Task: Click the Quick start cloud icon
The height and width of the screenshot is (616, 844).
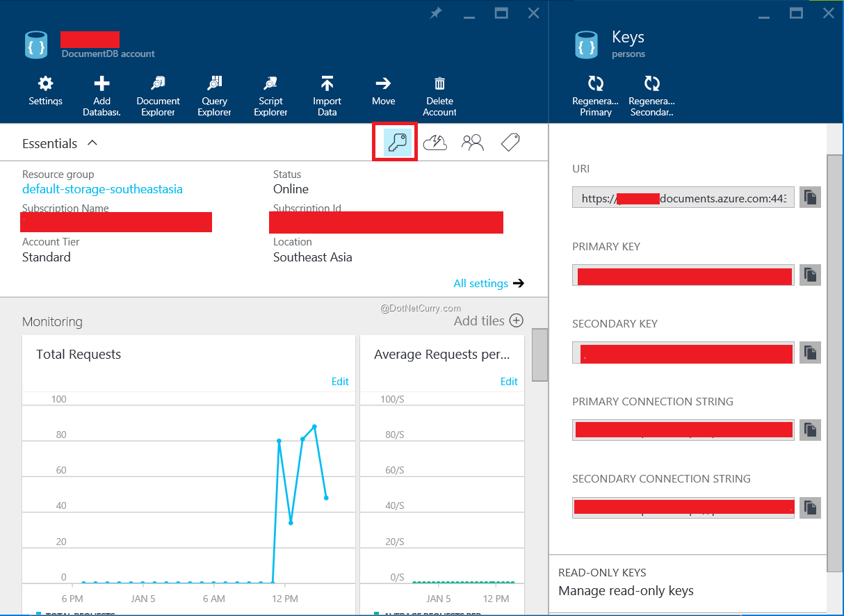Action: (435, 143)
